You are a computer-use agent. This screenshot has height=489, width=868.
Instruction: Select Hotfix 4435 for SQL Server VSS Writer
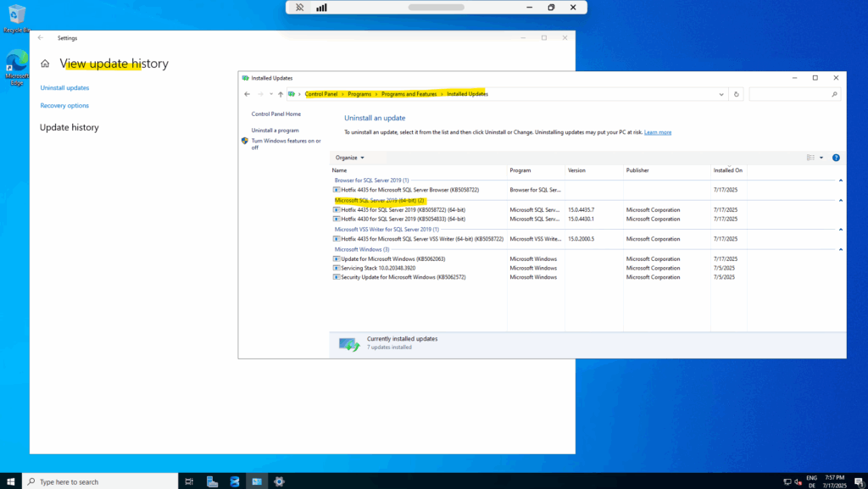coord(418,239)
